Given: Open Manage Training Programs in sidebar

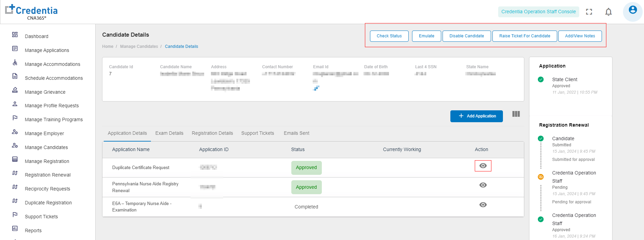Looking at the screenshot, I should (x=54, y=119).
